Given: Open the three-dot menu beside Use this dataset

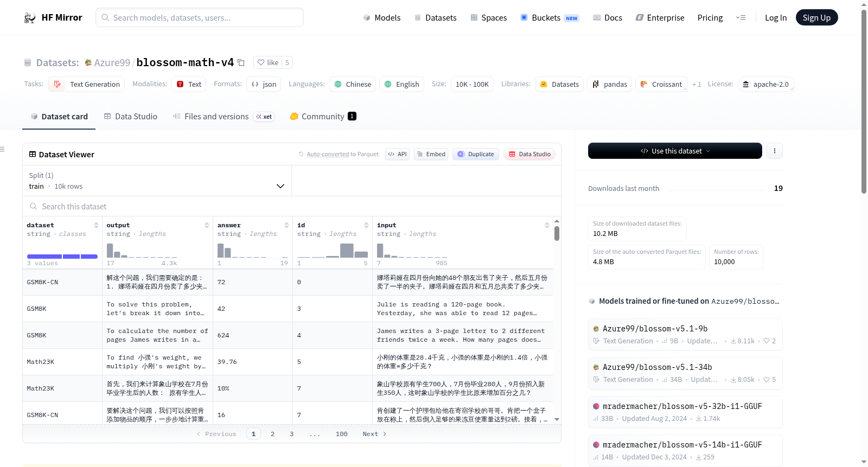Looking at the screenshot, I should tap(774, 151).
